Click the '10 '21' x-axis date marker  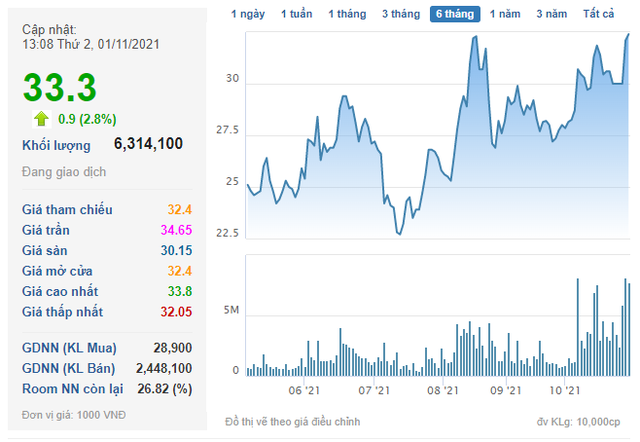pyautogui.click(x=566, y=391)
